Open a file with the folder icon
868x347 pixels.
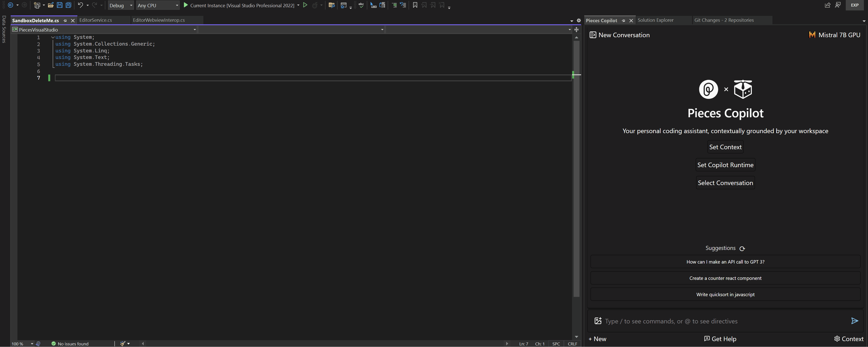click(51, 5)
